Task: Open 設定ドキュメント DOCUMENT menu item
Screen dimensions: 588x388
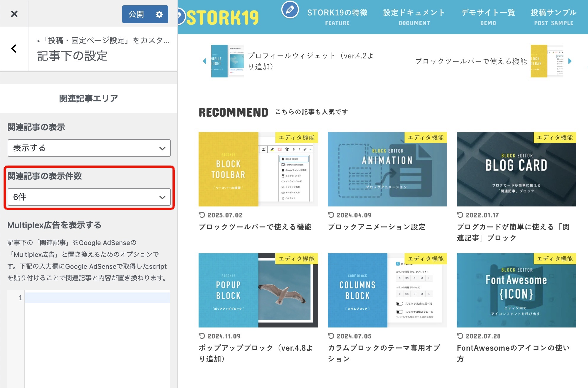Action: point(414,17)
